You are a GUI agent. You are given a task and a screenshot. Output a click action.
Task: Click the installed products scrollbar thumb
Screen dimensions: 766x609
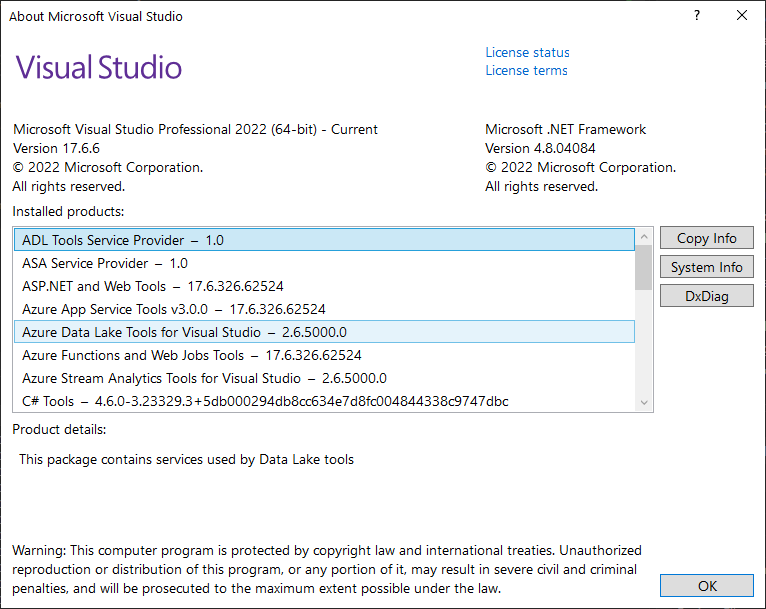coord(644,267)
